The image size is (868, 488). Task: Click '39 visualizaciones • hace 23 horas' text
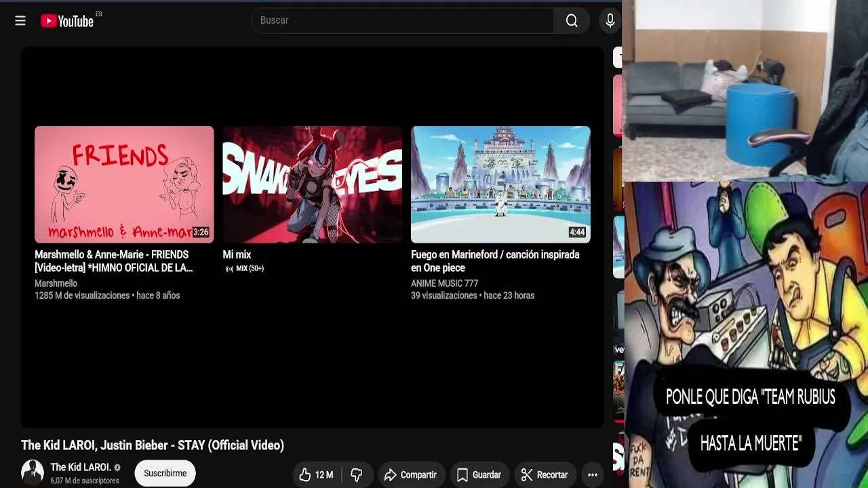[473, 296]
